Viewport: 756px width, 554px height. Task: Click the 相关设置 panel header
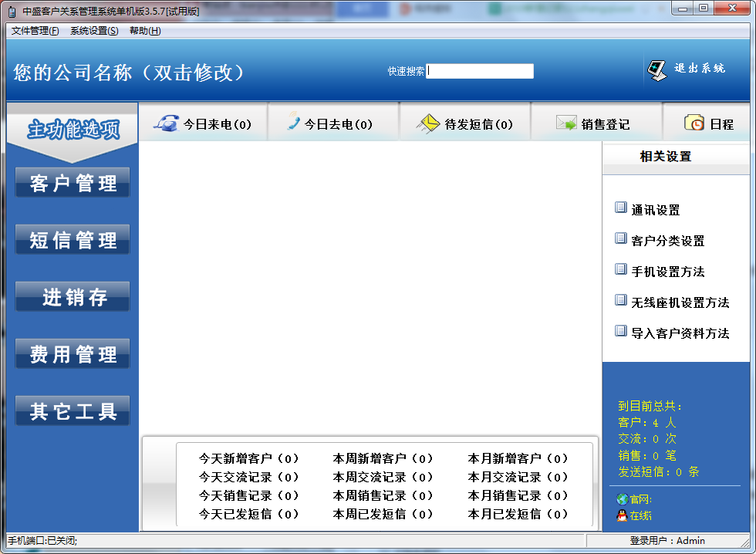pos(665,157)
